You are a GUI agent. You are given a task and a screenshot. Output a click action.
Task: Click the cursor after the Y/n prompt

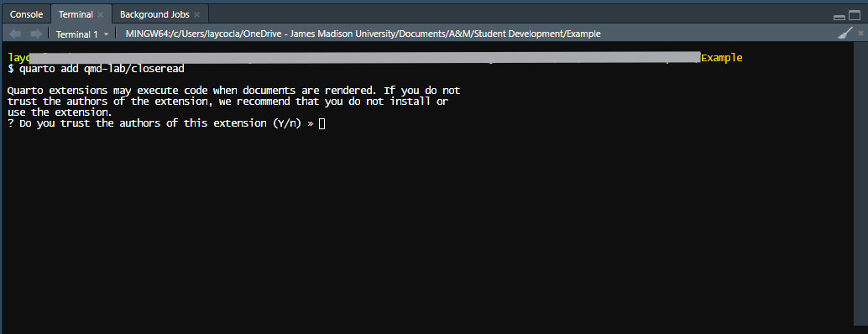pos(322,123)
